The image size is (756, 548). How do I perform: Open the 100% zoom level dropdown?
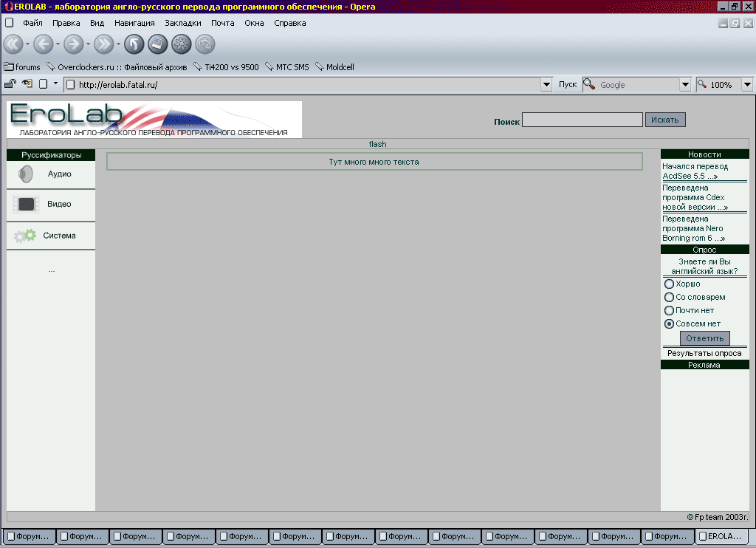point(747,85)
